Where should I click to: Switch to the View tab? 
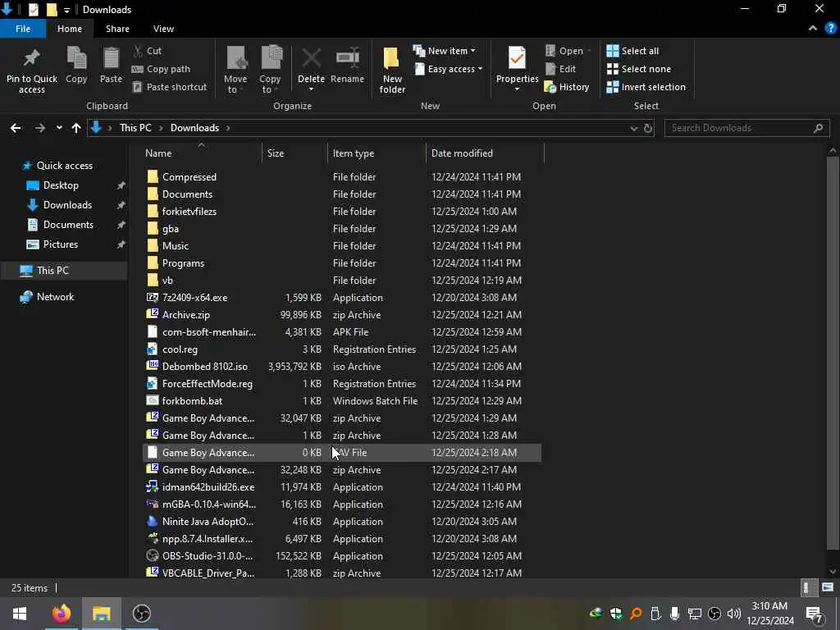coord(163,29)
